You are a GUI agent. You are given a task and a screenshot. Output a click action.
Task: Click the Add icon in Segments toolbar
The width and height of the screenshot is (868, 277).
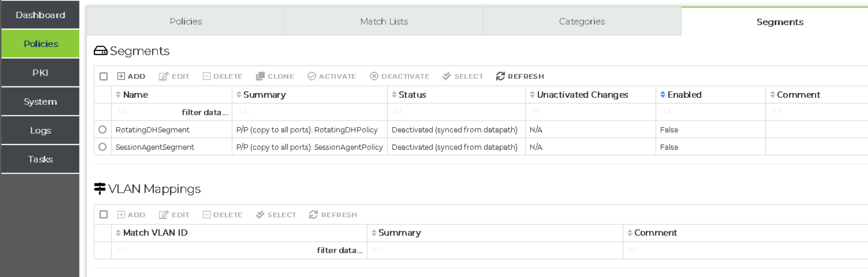[x=121, y=76]
